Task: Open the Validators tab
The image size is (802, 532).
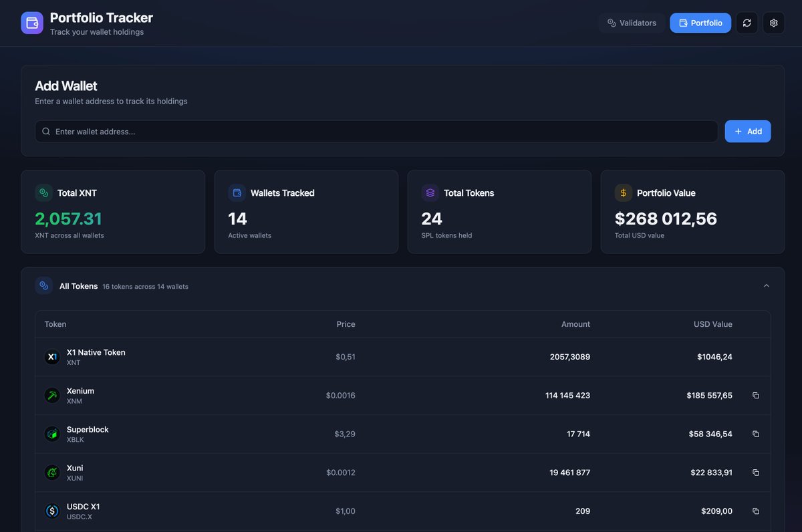Action: click(632, 23)
